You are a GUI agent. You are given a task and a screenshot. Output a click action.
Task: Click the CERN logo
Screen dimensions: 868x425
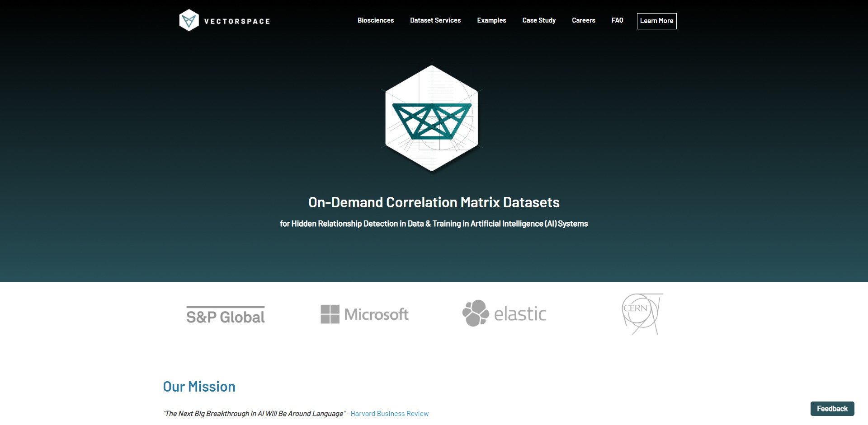pyautogui.click(x=642, y=314)
